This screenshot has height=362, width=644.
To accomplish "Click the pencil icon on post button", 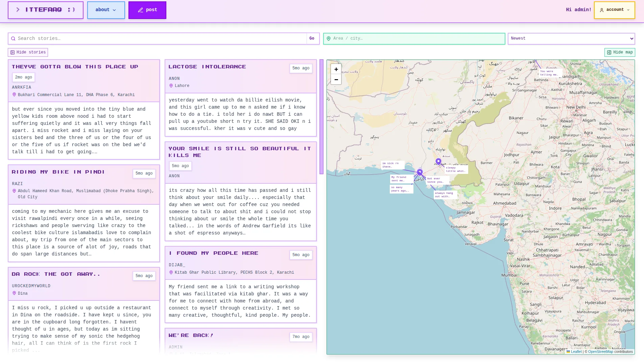I will 141,10.
